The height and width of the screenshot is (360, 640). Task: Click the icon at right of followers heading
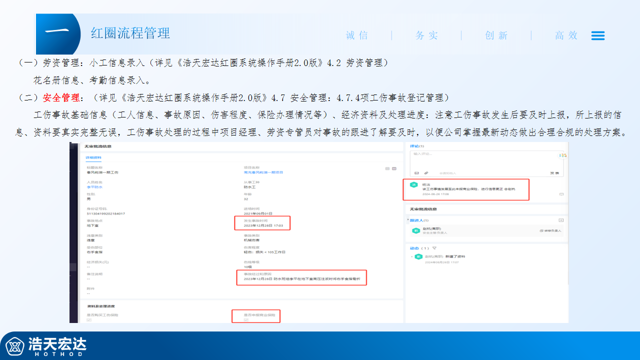(561, 220)
